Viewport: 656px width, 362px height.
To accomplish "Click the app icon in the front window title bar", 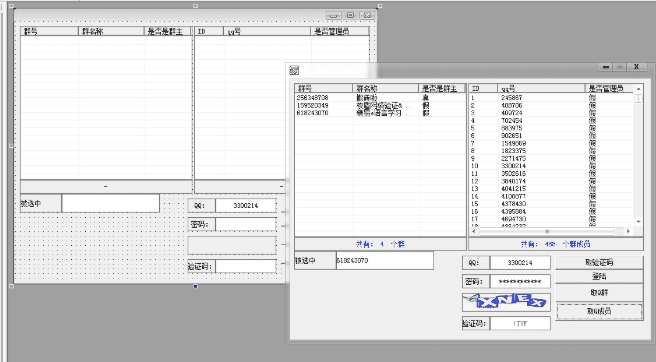I will tap(294, 70).
